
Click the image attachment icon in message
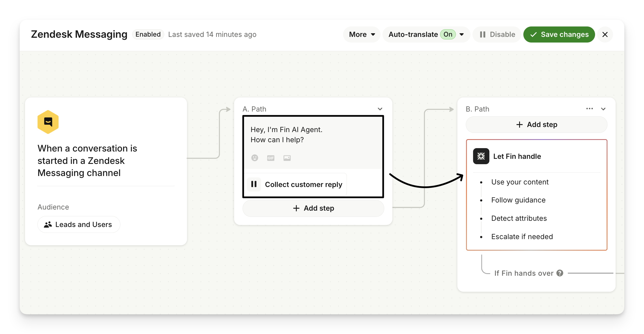tap(287, 158)
